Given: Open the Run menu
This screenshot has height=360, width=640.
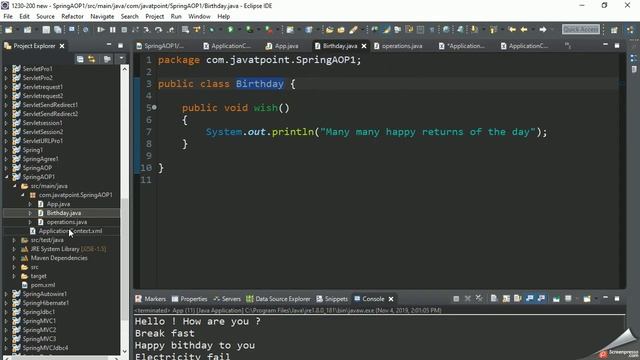Looking at the screenshot, I should point(176,16).
